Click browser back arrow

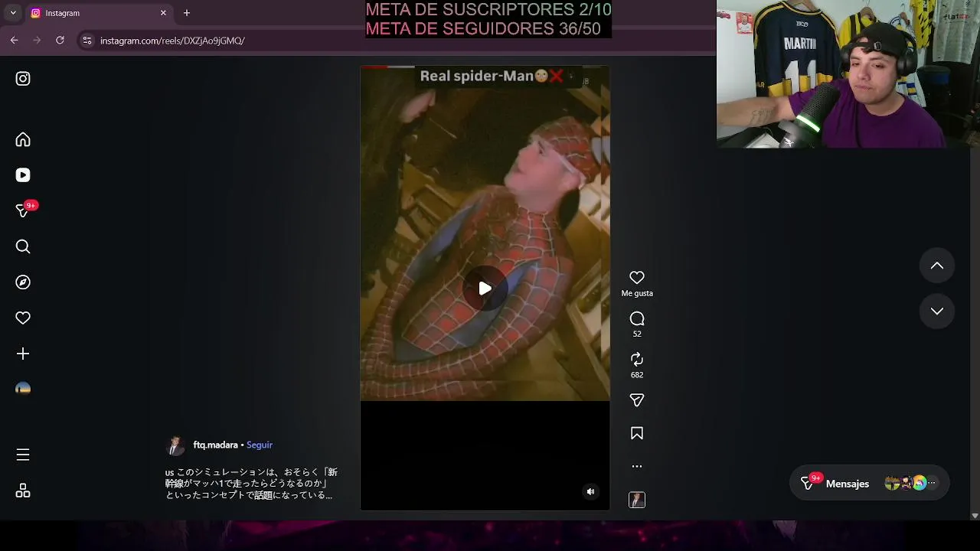tap(14, 41)
